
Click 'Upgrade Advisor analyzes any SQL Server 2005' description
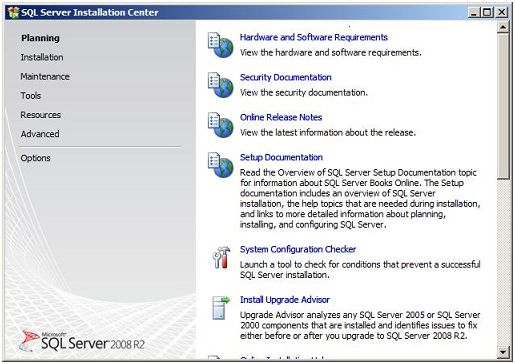click(x=360, y=325)
